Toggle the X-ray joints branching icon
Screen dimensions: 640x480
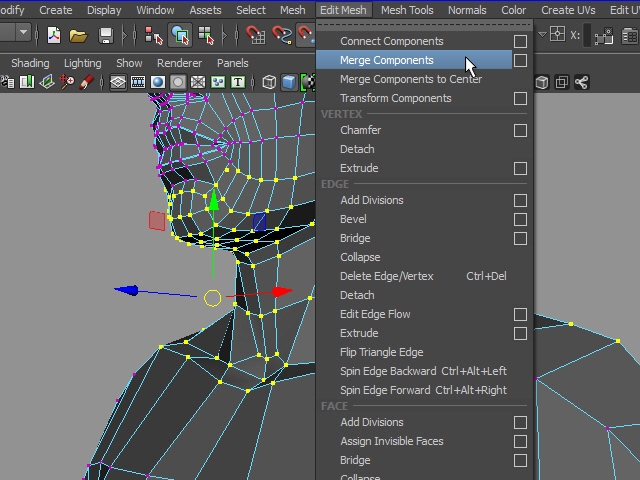(582, 82)
